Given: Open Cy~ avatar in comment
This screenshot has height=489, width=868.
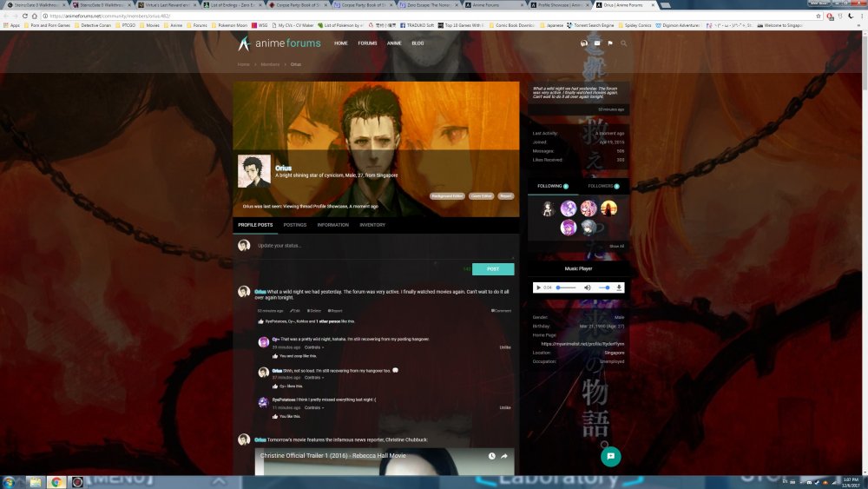Looking at the screenshot, I should click(x=264, y=341).
